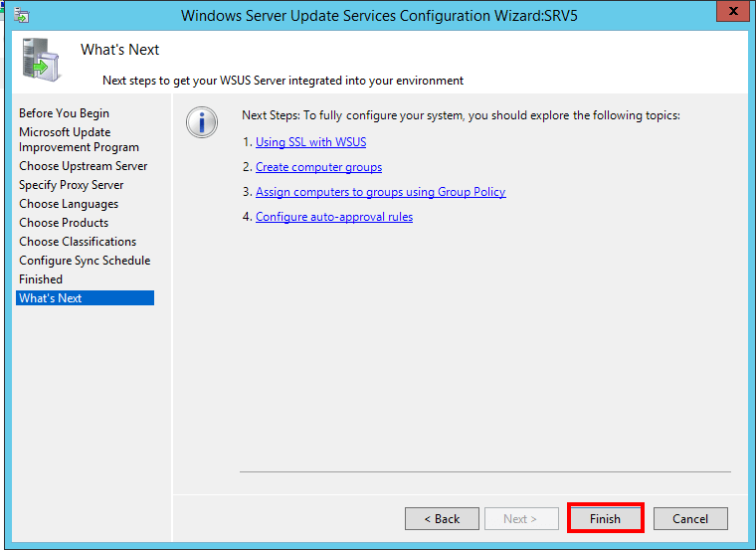The image size is (756, 550).
Task: Click the server image beside What's Next
Action: (41, 60)
